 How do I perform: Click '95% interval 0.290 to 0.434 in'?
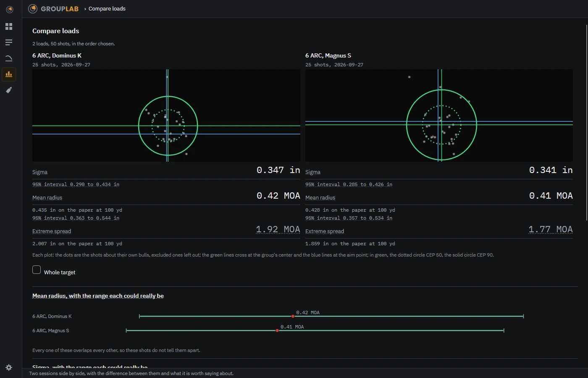(76, 184)
